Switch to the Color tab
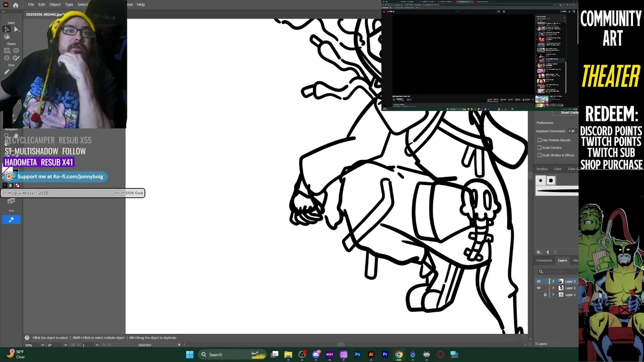The image size is (644, 362). click(x=557, y=169)
